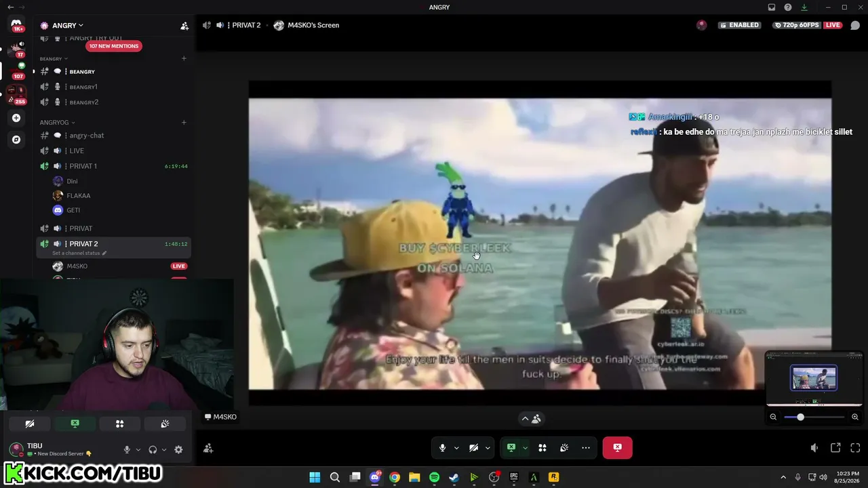Zoom out the stream with minus magnifier
Image resolution: width=868 pixels, height=488 pixels.
[x=773, y=417]
